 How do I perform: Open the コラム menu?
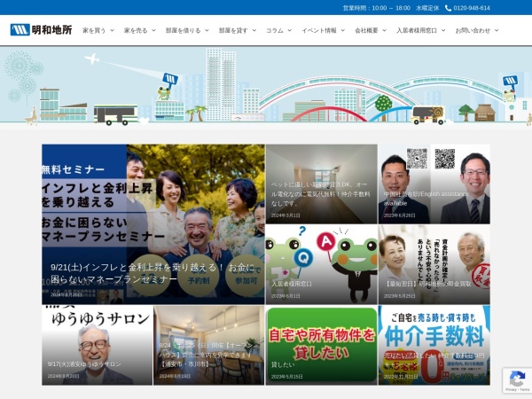[275, 30]
